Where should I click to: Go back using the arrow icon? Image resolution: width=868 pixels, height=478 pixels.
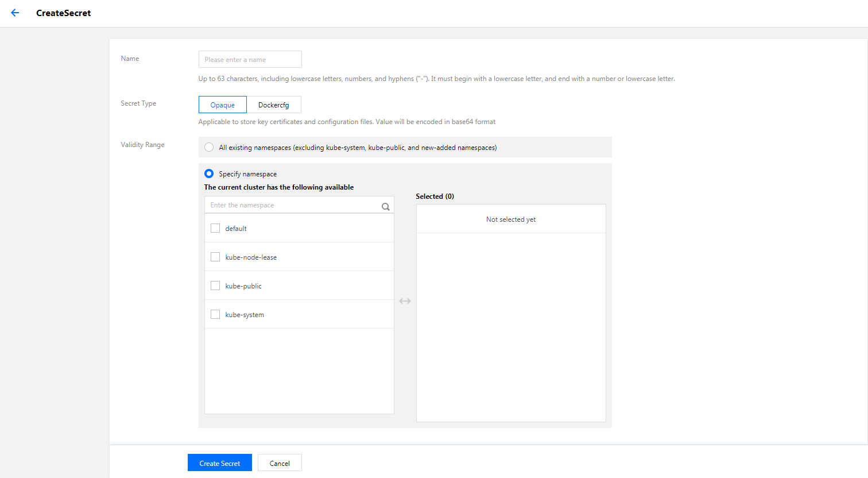click(15, 13)
